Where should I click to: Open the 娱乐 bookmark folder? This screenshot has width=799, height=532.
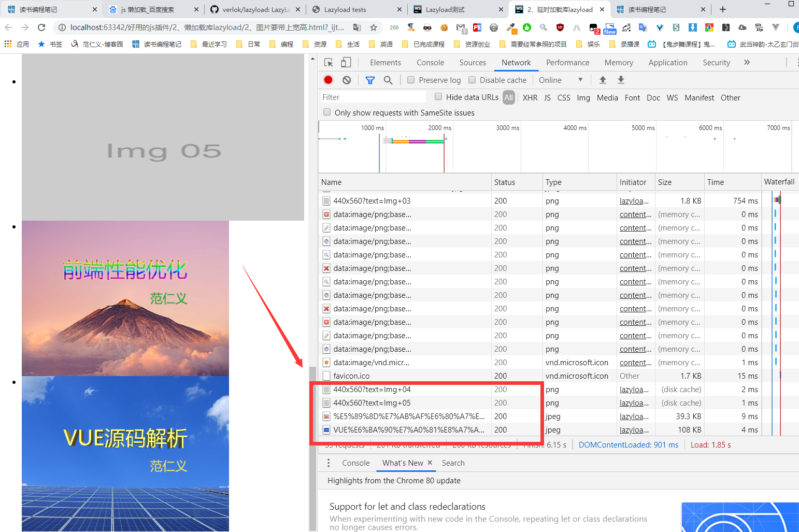[588, 44]
